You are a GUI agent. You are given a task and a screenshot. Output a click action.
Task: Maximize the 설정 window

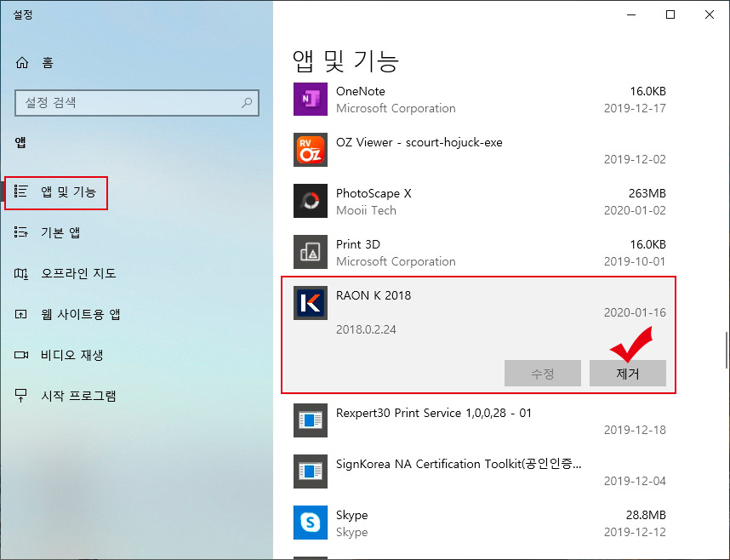click(670, 15)
